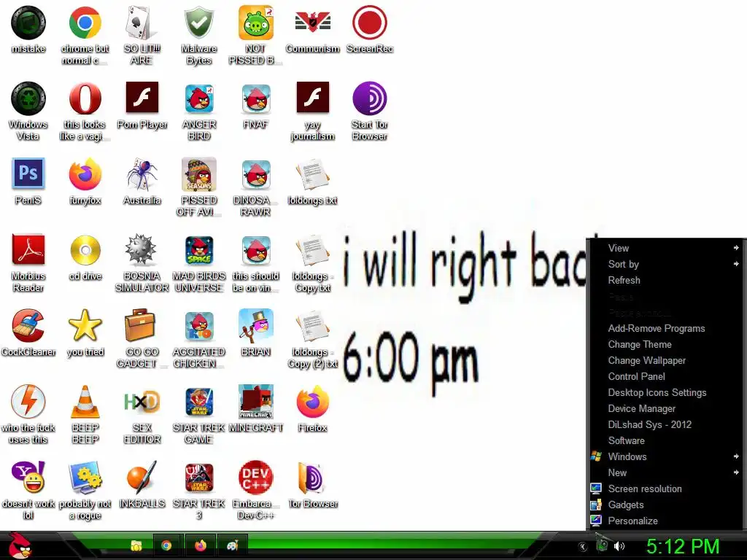The image size is (747, 560).
Task: Select Personalize in context menu
Action: tap(665, 521)
